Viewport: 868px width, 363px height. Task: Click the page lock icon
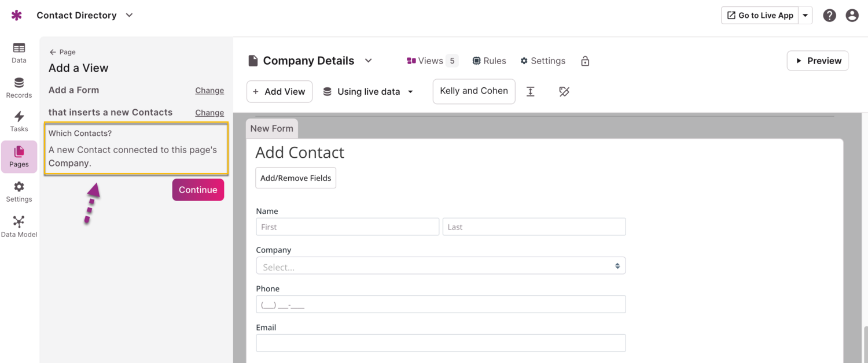click(585, 61)
